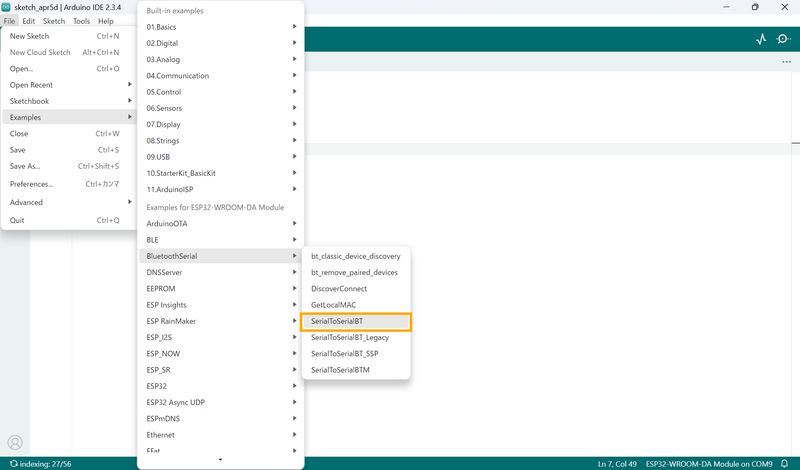Open 08.Strings examples submenu
This screenshot has height=470, width=800.
[220, 141]
